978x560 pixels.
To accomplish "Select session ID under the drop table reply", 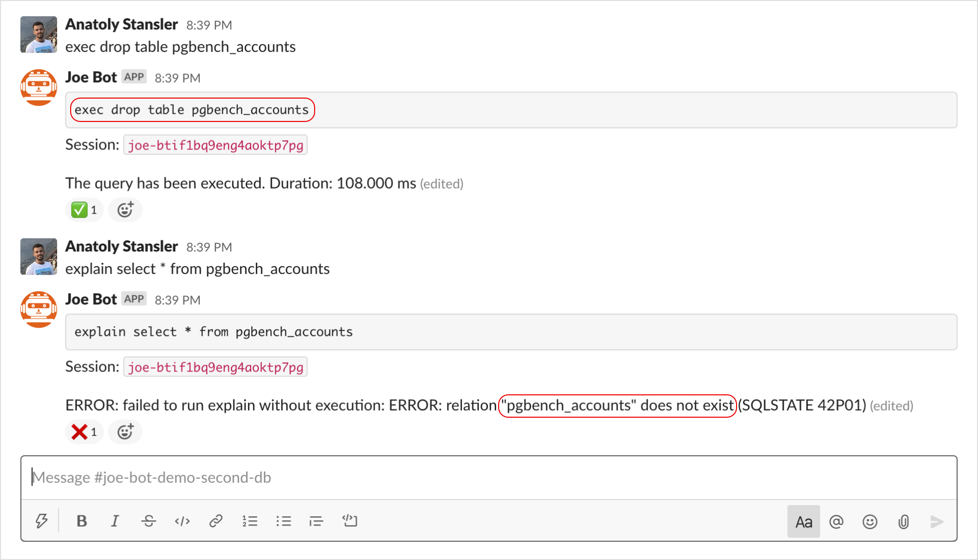I will tap(216, 145).
